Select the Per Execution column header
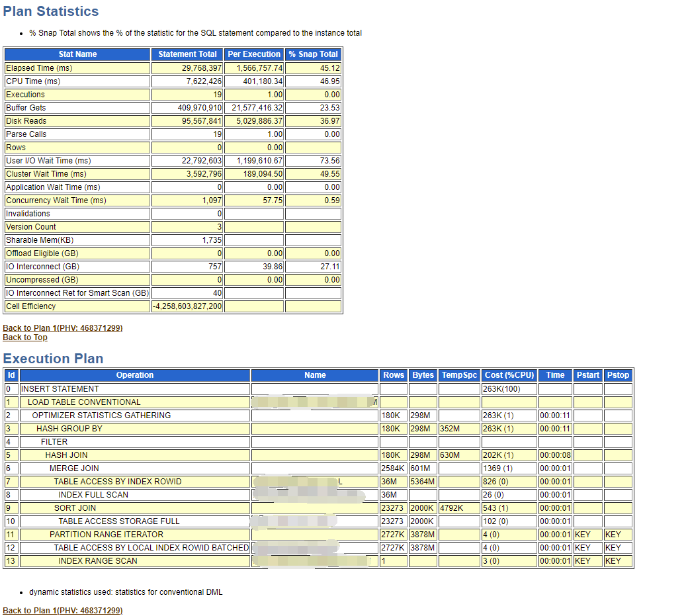The image size is (688, 616). click(x=254, y=54)
